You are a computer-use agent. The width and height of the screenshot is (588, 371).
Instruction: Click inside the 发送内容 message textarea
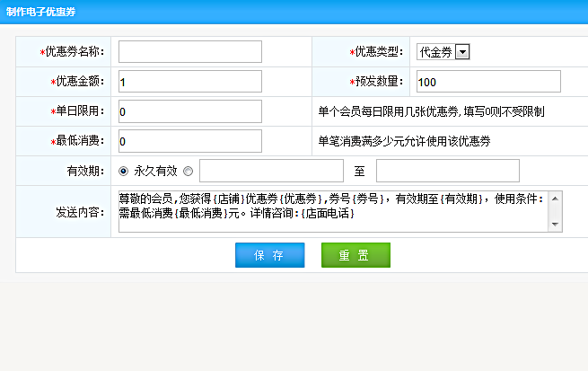click(332, 211)
